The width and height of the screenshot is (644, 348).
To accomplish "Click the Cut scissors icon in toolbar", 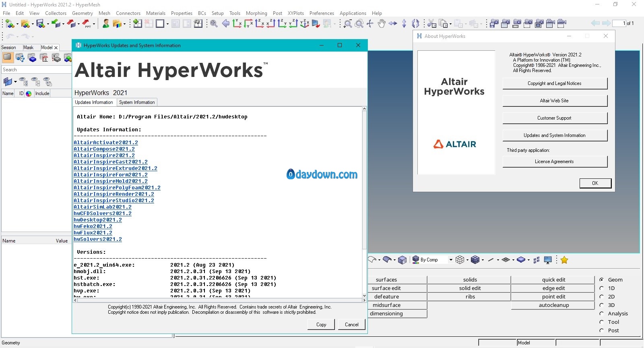I will pos(431,23).
